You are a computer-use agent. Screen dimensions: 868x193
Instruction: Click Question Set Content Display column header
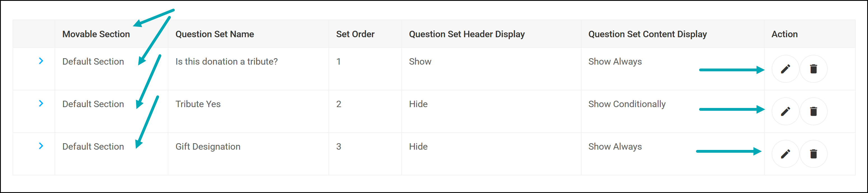[647, 34]
